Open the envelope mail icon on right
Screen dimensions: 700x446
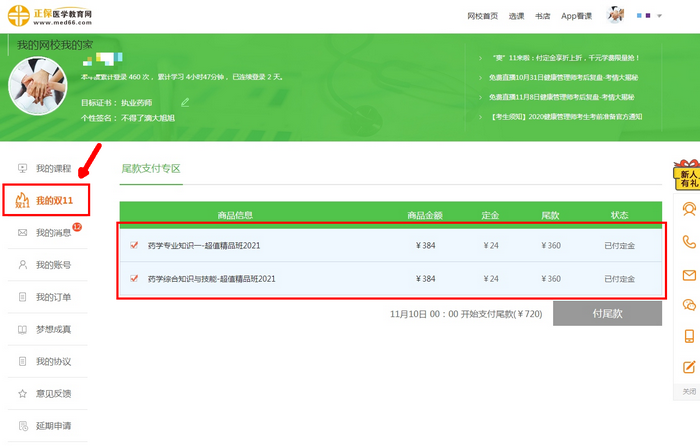pyautogui.click(x=689, y=274)
